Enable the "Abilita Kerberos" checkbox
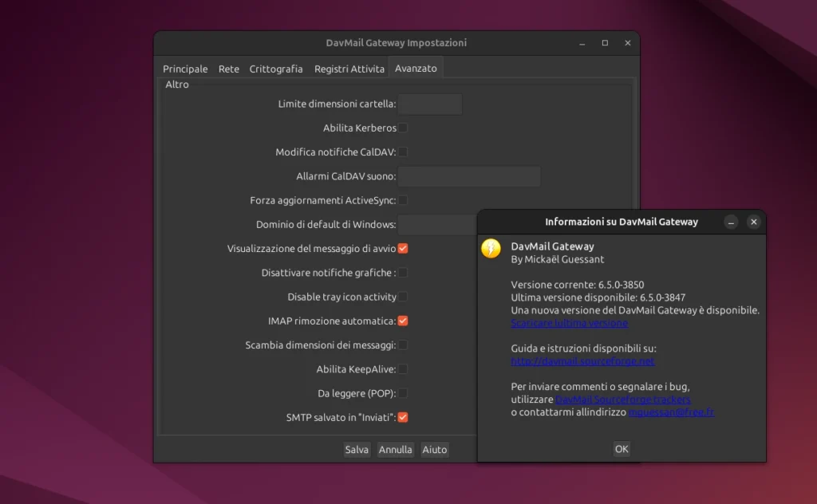This screenshot has height=504, width=817. (404, 128)
